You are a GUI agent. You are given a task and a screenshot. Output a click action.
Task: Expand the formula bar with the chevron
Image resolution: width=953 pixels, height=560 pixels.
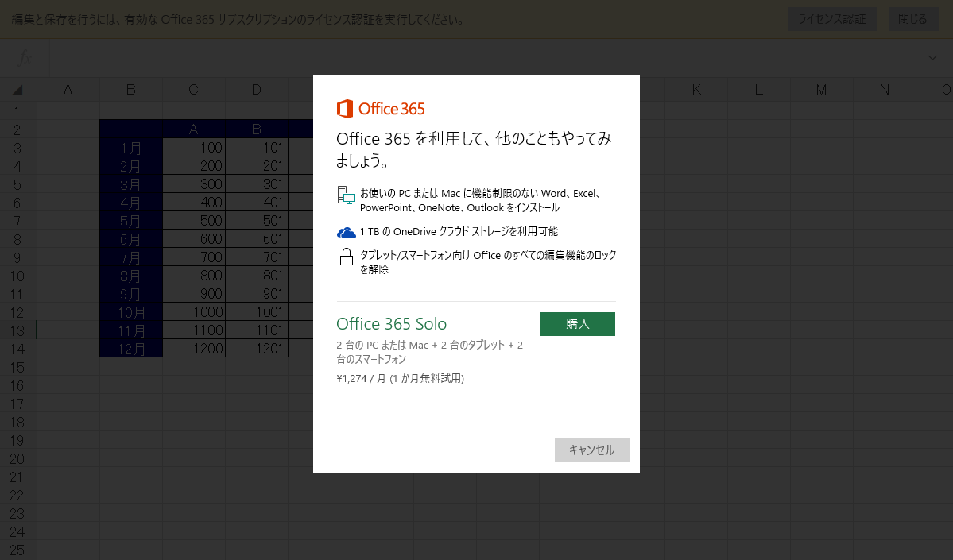(x=932, y=58)
